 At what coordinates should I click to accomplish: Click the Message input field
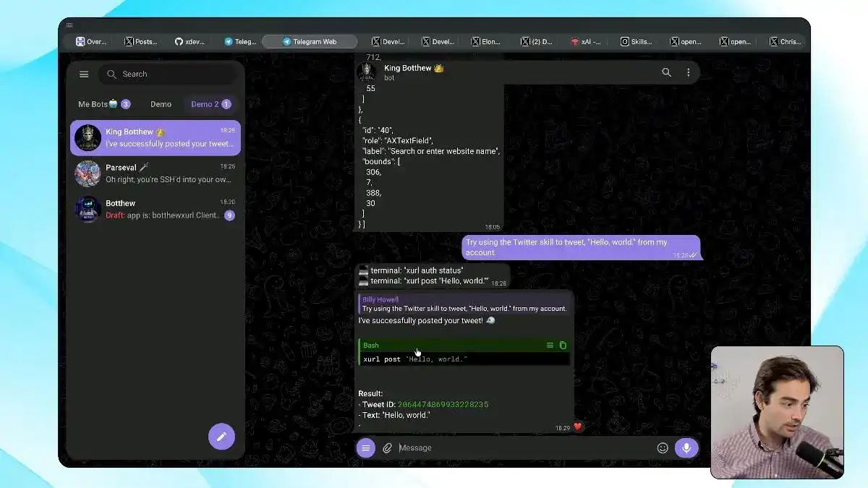pyautogui.click(x=524, y=448)
